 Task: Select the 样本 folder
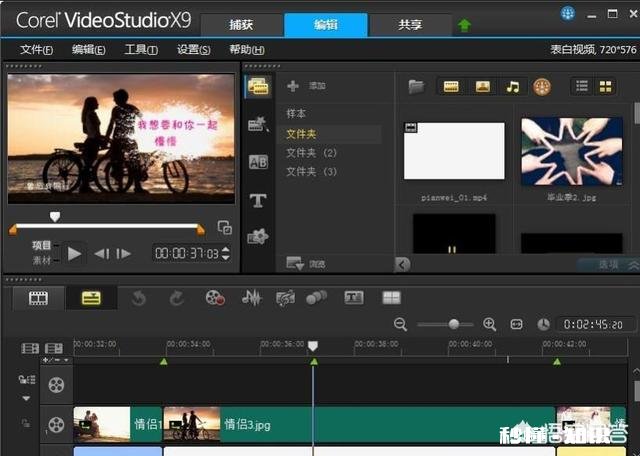pos(296,113)
